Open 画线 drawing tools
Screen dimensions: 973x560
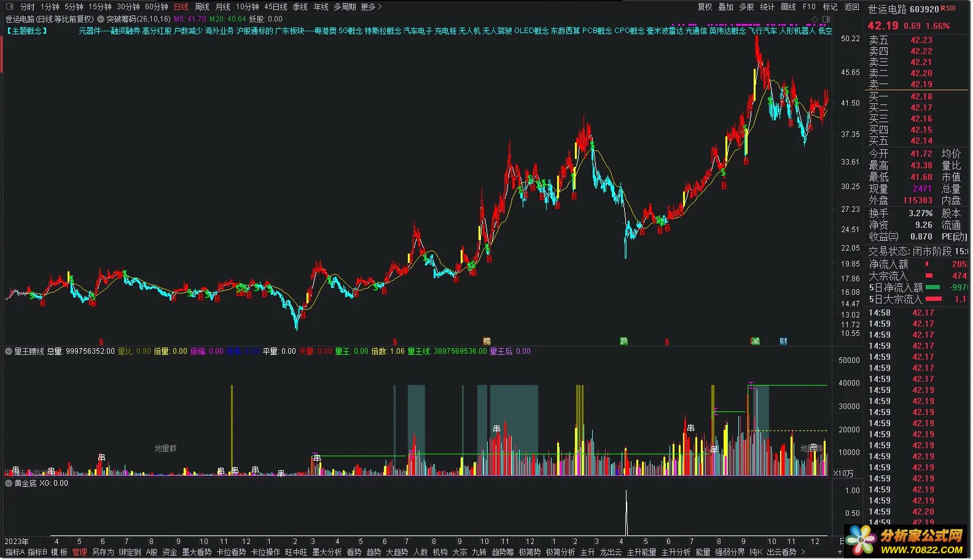click(x=789, y=7)
